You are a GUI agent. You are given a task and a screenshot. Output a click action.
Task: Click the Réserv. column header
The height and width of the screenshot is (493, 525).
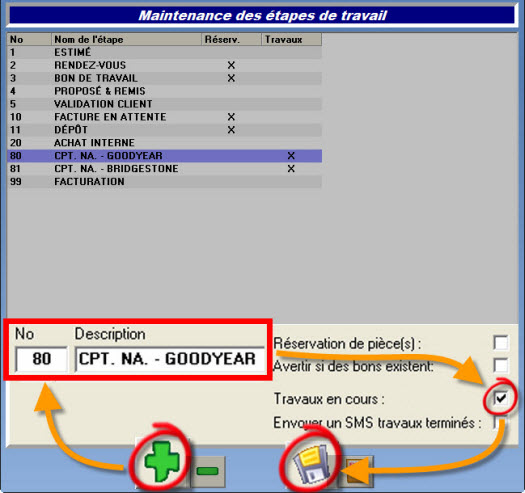[231, 40]
